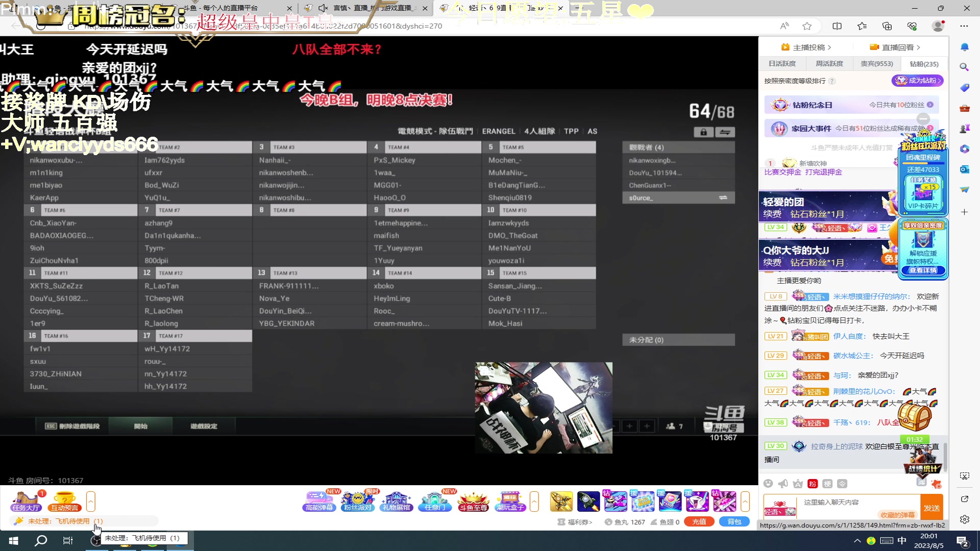The image size is (980, 551).
Task: Open the 潮玩盒子 box icon
Action: coord(511,501)
